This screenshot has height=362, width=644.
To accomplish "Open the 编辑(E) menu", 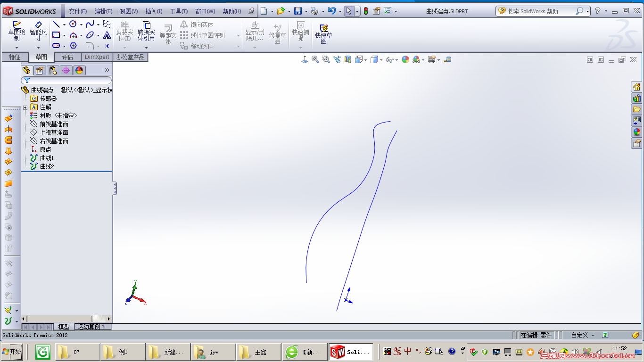I will click(x=103, y=11).
